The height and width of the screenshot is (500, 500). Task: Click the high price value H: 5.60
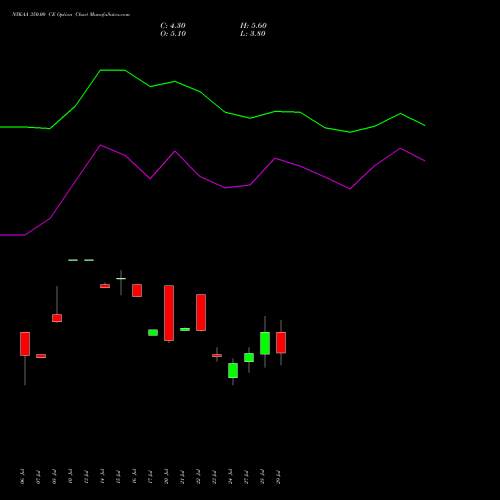point(253,26)
